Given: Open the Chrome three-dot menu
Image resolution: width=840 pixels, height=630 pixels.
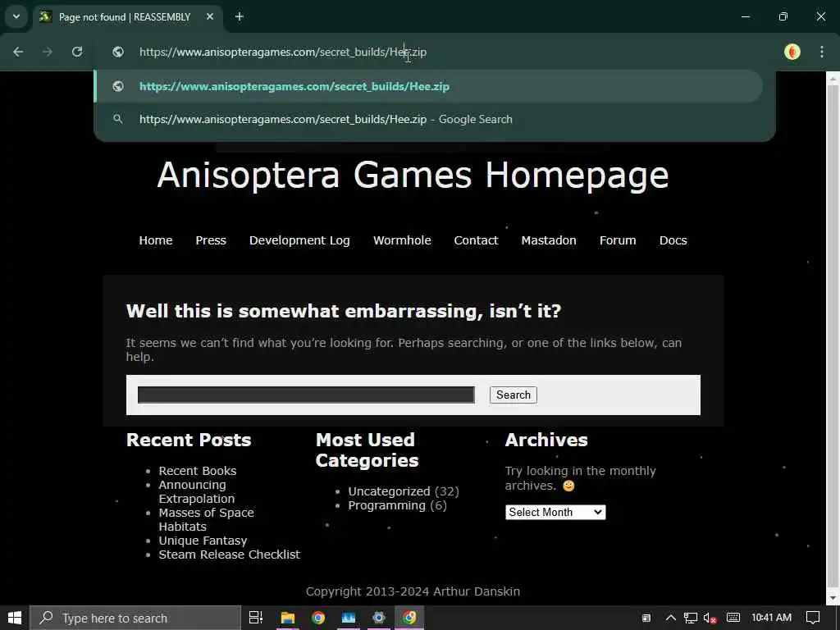Looking at the screenshot, I should [821, 52].
